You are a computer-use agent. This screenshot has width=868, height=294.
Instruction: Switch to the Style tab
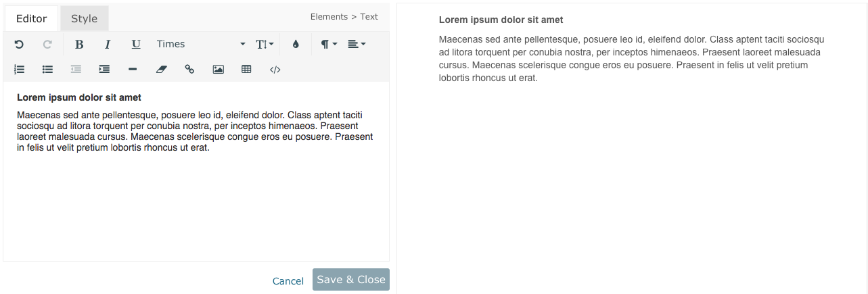85,19
